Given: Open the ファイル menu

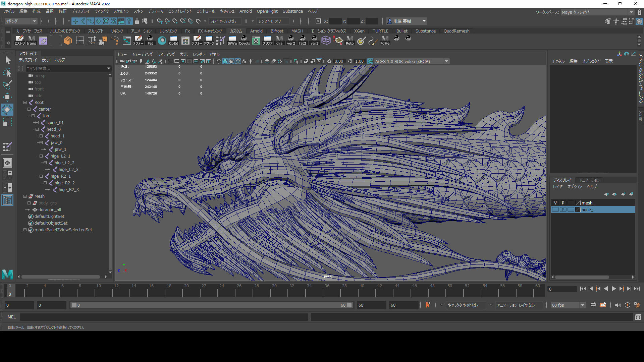Looking at the screenshot, I should 9,11.
